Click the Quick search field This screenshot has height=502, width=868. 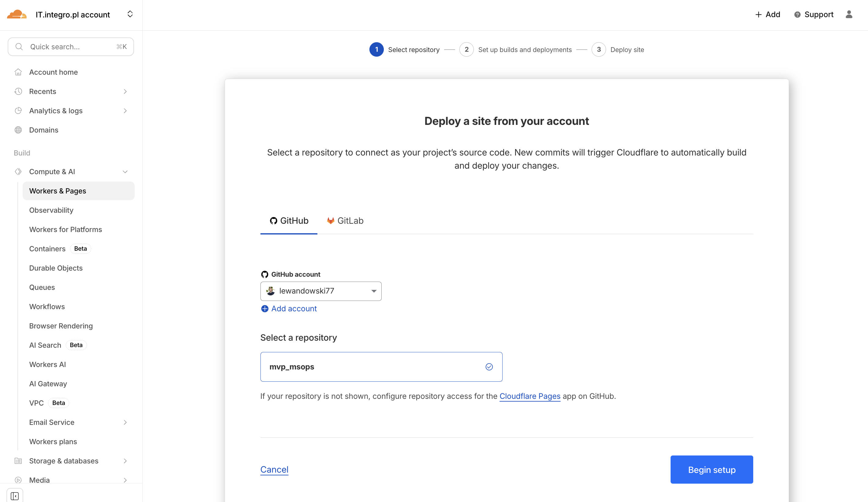(71, 47)
